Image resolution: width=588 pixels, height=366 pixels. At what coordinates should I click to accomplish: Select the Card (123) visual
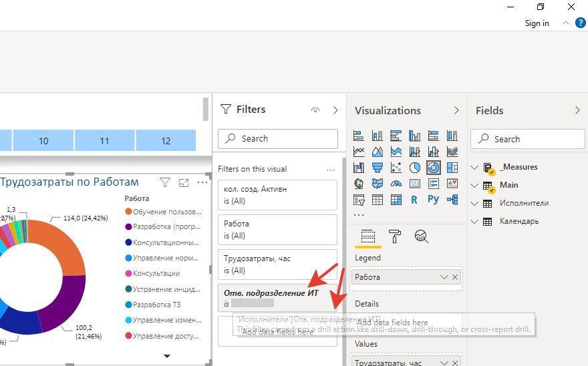(x=415, y=184)
